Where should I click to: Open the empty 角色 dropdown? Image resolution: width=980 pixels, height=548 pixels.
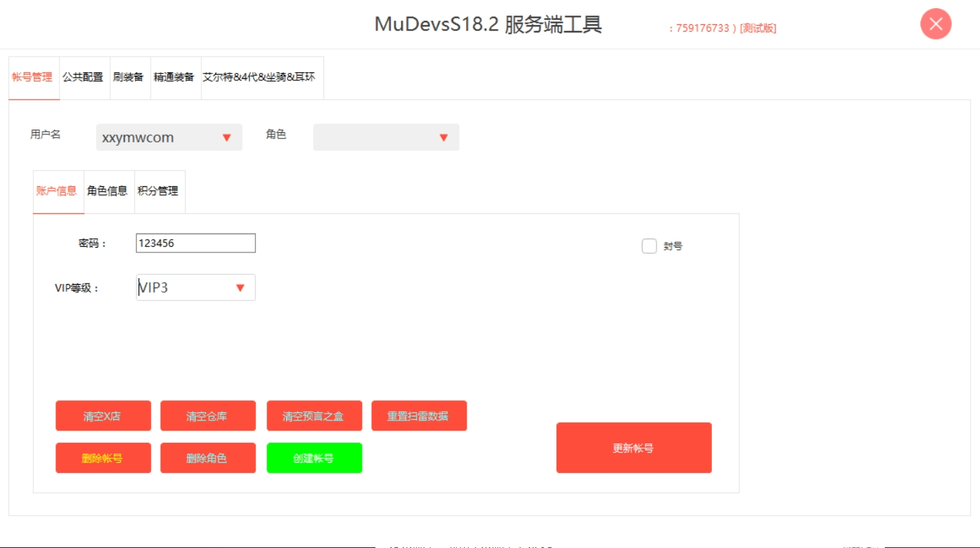coord(386,137)
